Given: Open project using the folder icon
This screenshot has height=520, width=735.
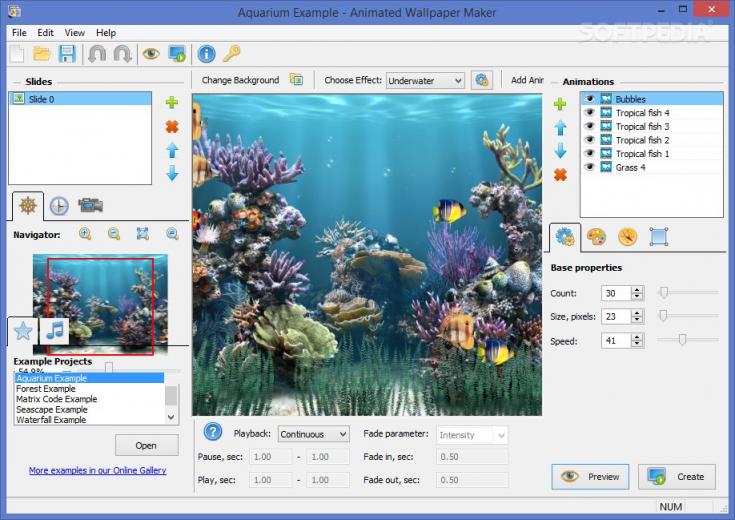Looking at the screenshot, I should click(42, 54).
